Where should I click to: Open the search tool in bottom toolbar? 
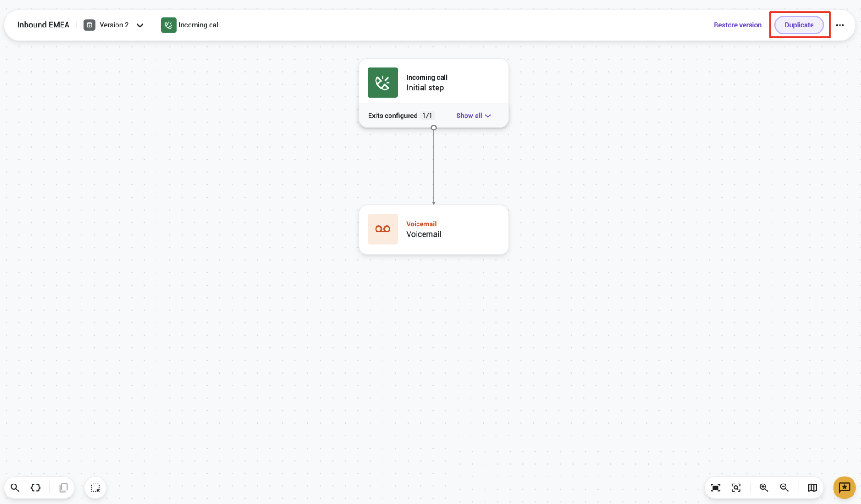(x=15, y=488)
